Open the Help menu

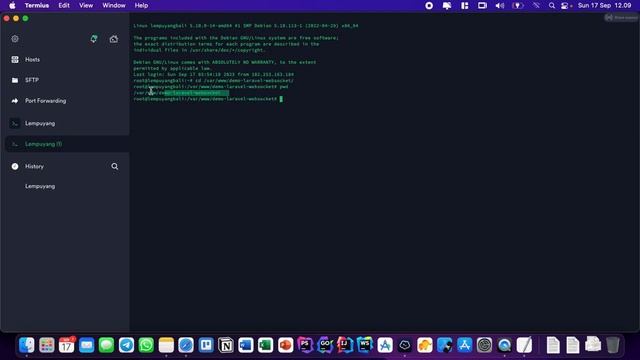coord(141,5)
